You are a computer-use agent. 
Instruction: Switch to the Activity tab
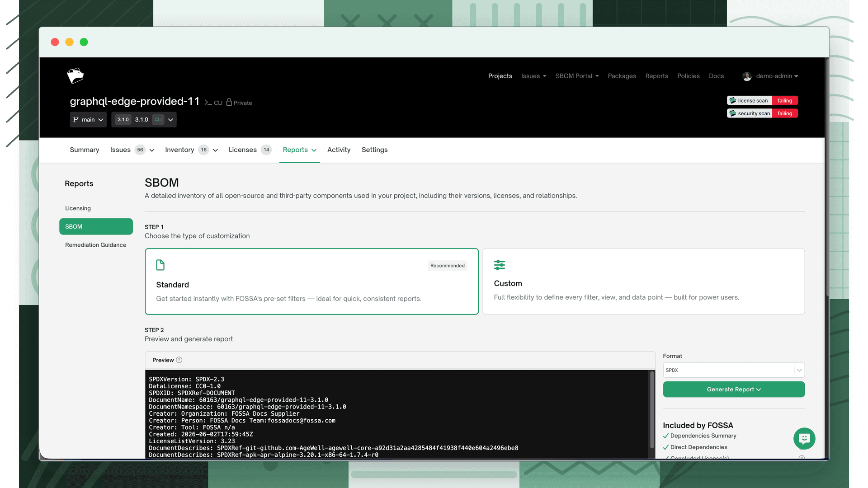[339, 150]
